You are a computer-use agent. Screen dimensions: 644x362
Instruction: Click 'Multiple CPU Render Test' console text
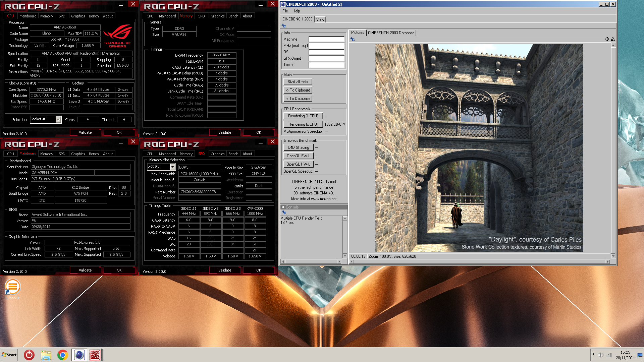[301, 218]
